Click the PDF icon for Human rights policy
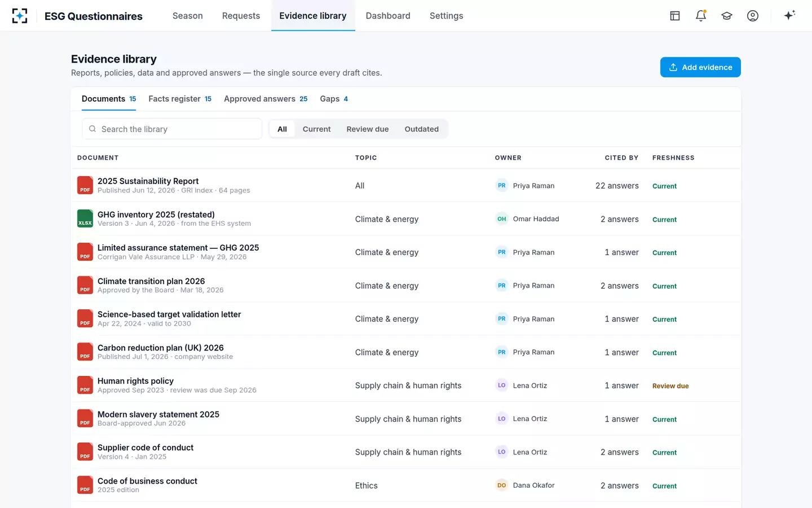The height and width of the screenshot is (508, 812). (x=85, y=385)
